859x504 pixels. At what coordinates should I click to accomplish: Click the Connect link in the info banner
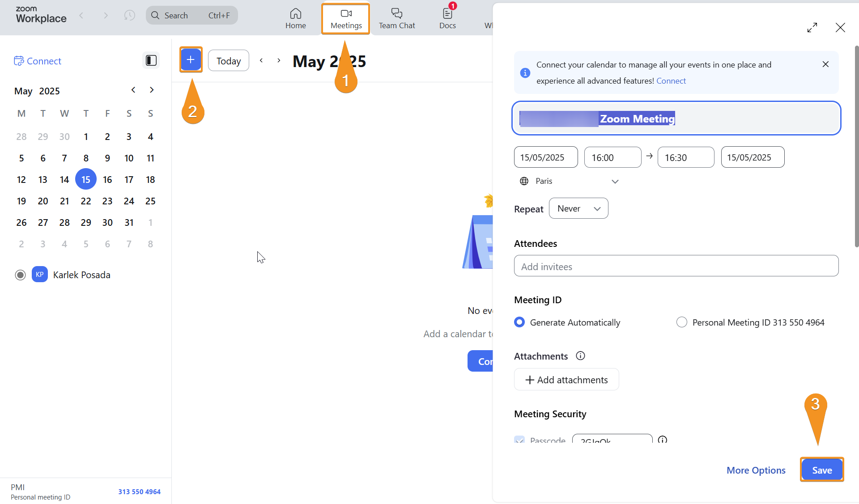coord(671,81)
